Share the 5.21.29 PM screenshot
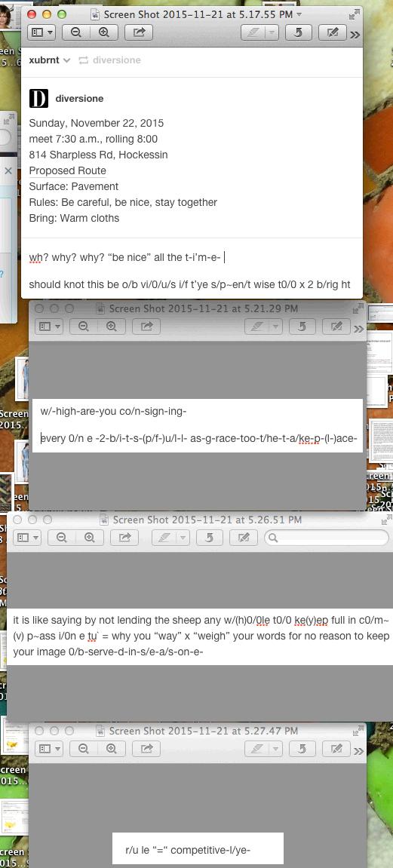Screen dimensions: 393x868 [x=146, y=327]
